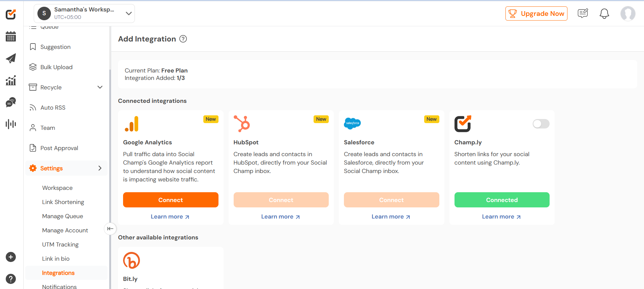This screenshot has height=289, width=644.
Task: Open UTM Tracking settings
Action: coord(60,244)
